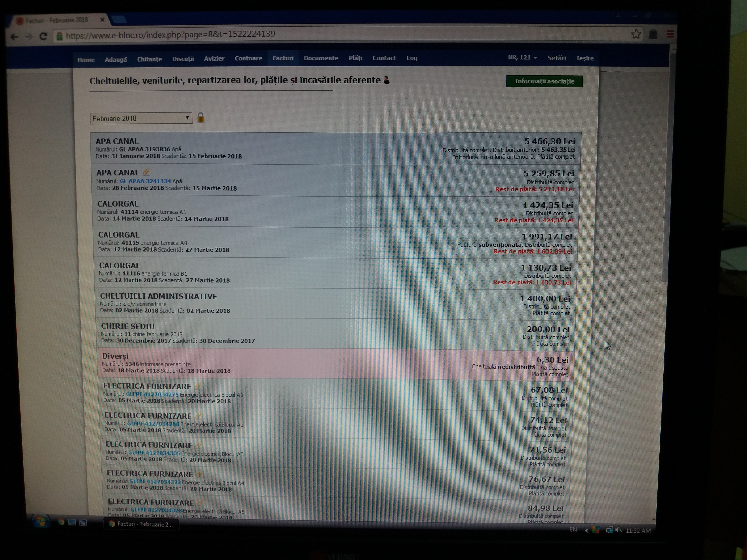Click red text Rest de plată: 5 211,18 Lei
The height and width of the screenshot is (560, 747).
[x=535, y=189]
